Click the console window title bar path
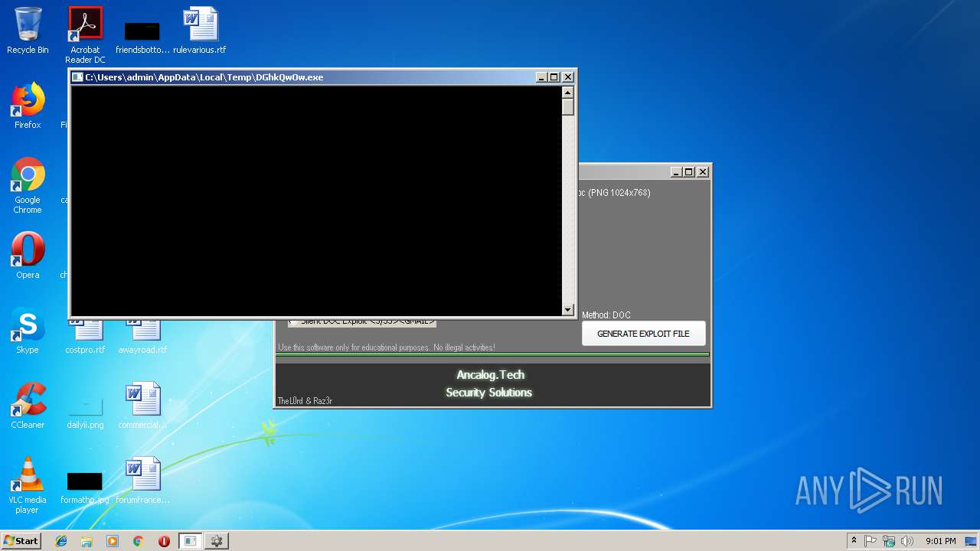980x551 pixels. [x=204, y=77]
